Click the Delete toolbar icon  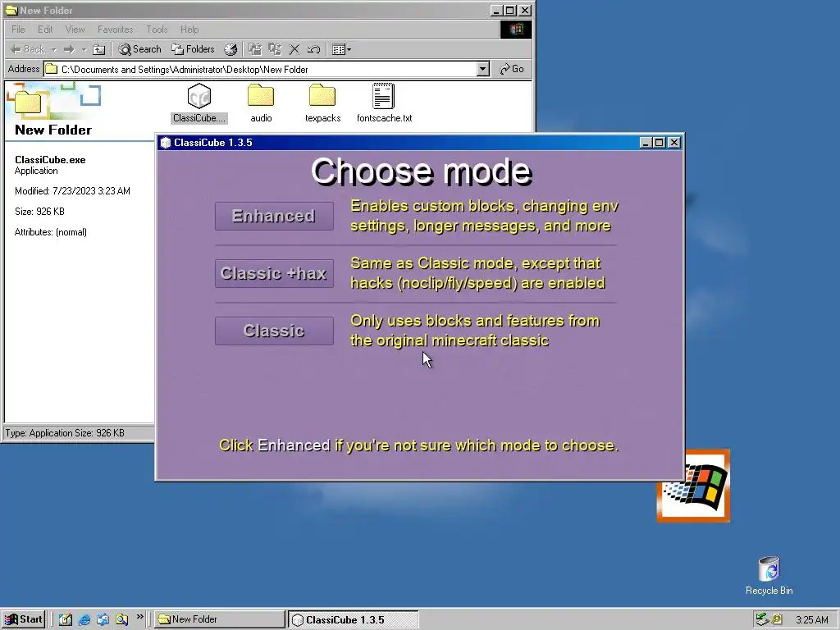pyautogui.click(x=294, y=49)
